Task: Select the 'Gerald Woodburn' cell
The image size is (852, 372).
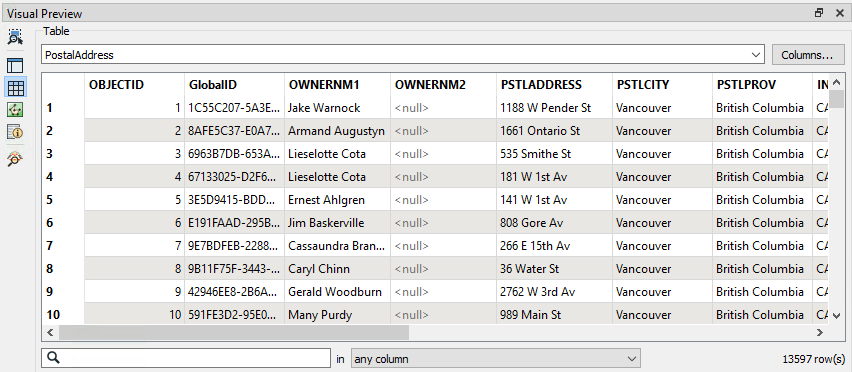Action: (x=337, y=292)
